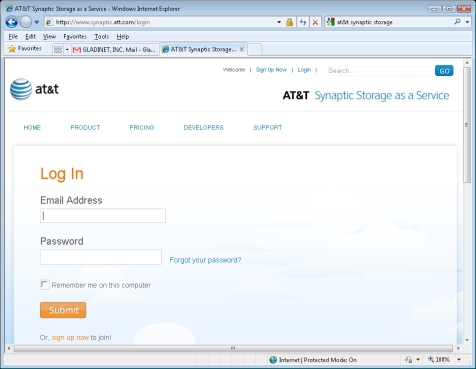
Task: Go to the PRODUCT navigation item
Action: (x=85, y=127)
